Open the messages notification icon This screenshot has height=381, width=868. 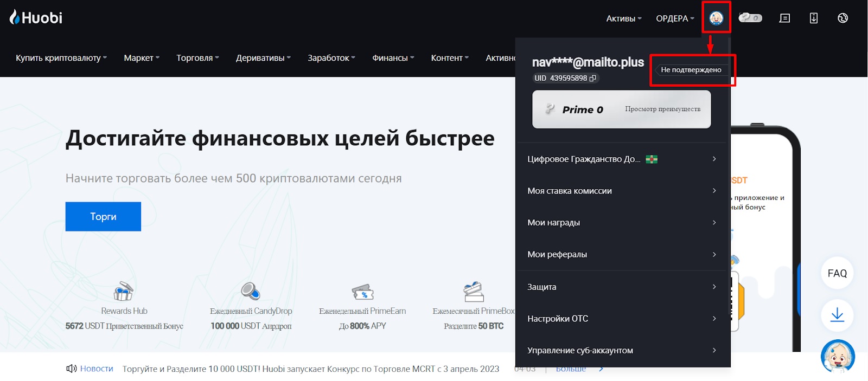pyautogui.click(x=784, y=18)
